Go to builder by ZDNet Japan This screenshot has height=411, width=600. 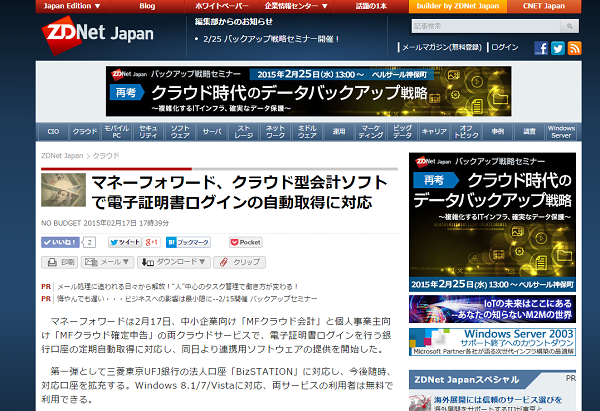click(458, 6)
